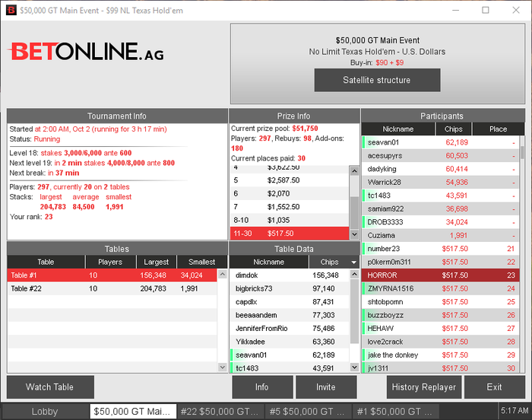Image resolution: width=532 pixels, height=420 pixels.
Task: Sort Participants by Nickname column
Action: (398, 129)
